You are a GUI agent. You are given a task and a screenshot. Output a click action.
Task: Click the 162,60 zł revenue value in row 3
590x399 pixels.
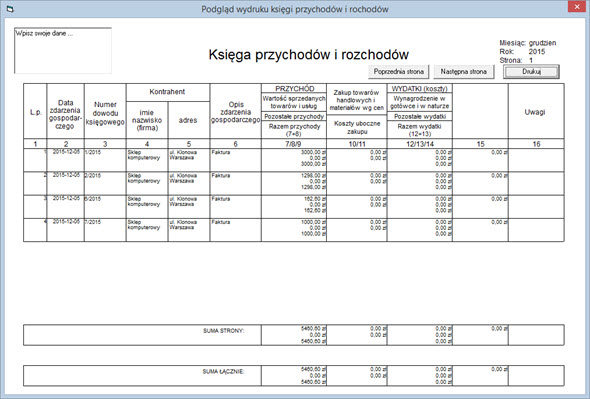point(315,199)
